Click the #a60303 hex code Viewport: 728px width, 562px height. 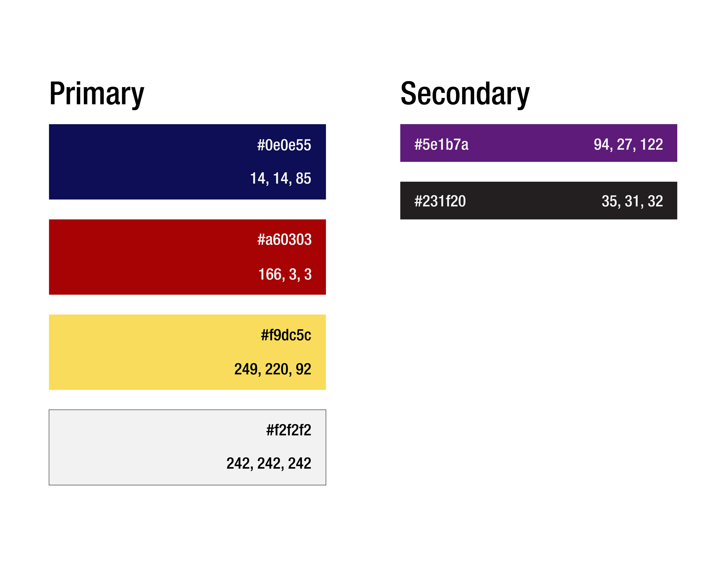pyautogui.click(x=284, y=240)
